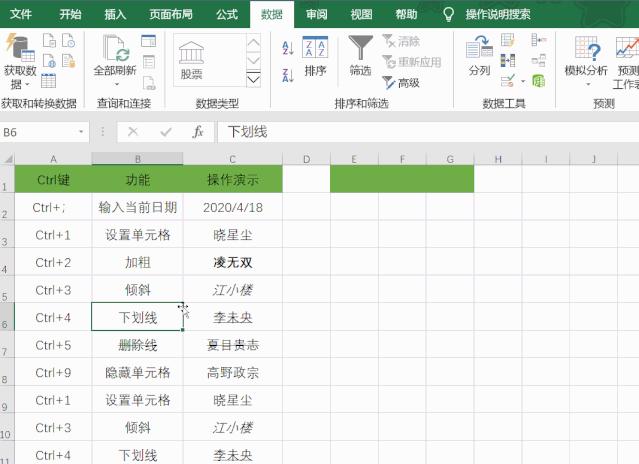Screen dimensions: 639x464
Task: Click the Recent Sources icon with clock
Action: point(68,40)
